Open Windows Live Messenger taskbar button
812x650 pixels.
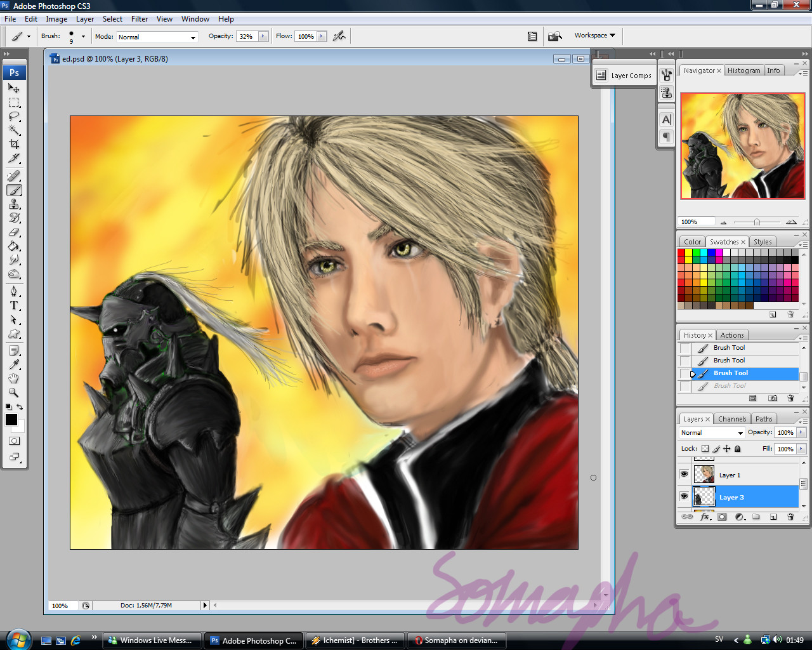point(152,640)
